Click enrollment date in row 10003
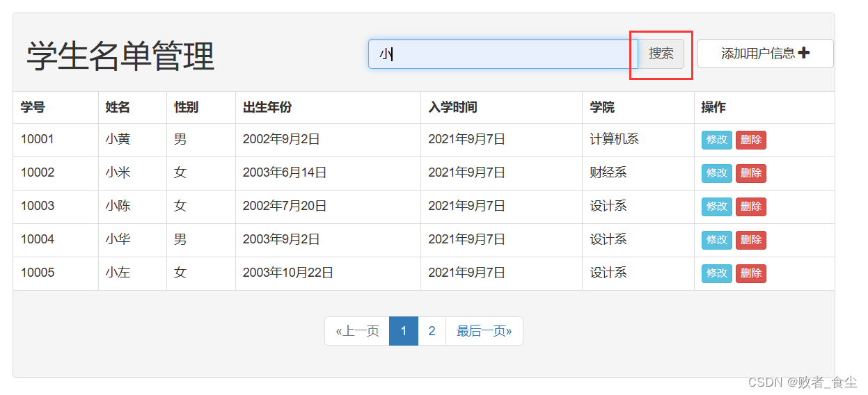Viewport: 868px width, 395px height. click(466, 206)
